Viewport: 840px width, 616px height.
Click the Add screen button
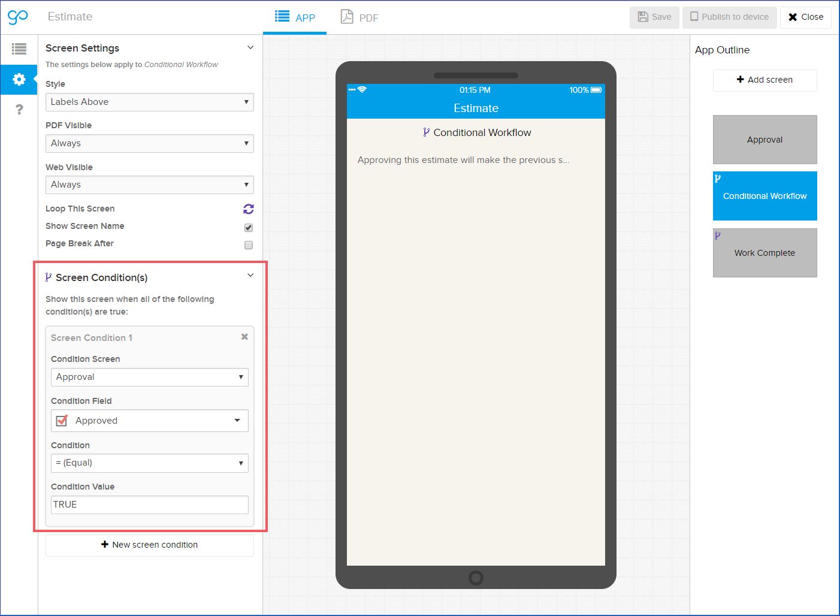click(765, 80)
